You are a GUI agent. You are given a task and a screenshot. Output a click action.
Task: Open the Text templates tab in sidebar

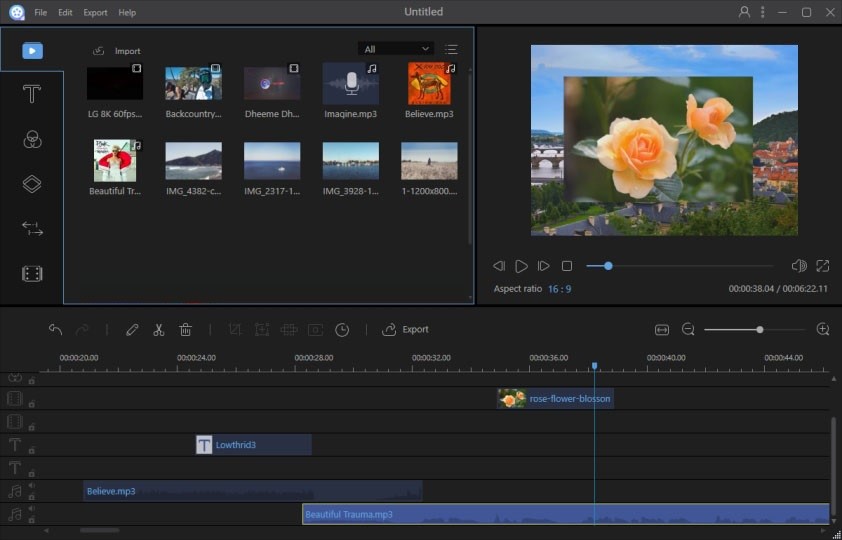[32, 94]
